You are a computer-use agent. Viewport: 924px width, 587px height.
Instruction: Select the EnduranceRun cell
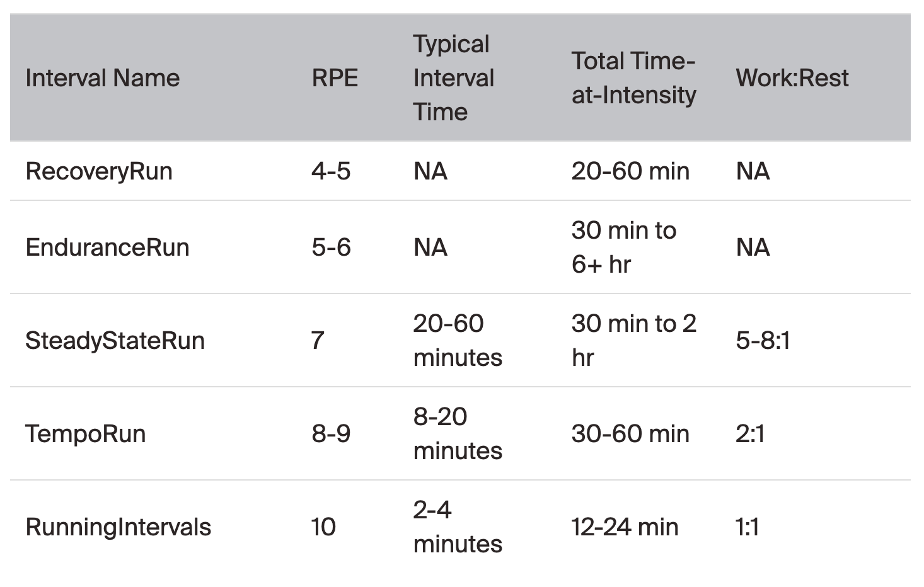pyautogui.click(x=107, y=248)
